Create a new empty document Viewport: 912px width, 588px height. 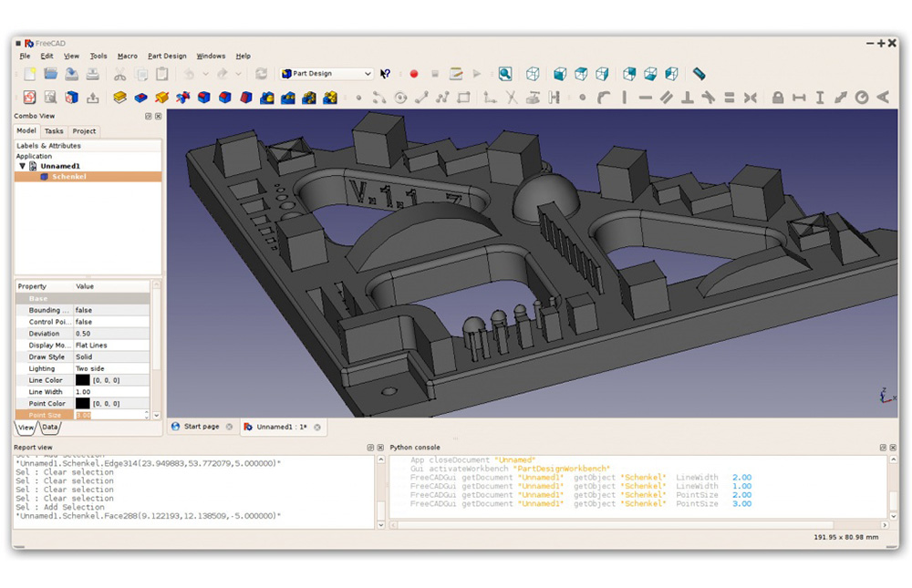(30, 74)
